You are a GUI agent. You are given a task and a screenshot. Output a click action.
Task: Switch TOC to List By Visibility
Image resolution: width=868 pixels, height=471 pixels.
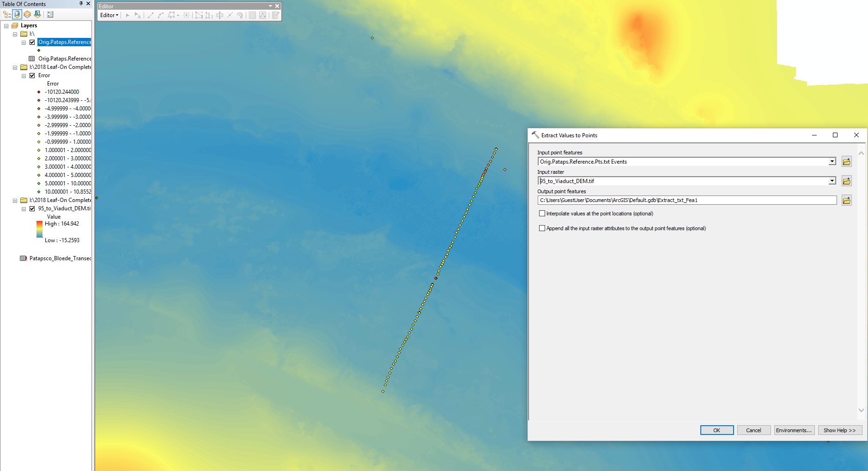[27, 14]
